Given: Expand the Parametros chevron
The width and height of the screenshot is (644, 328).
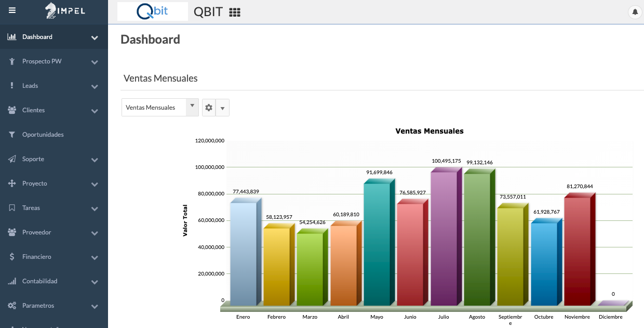Looking at the screenshot, I should click(x=95, y=306).
